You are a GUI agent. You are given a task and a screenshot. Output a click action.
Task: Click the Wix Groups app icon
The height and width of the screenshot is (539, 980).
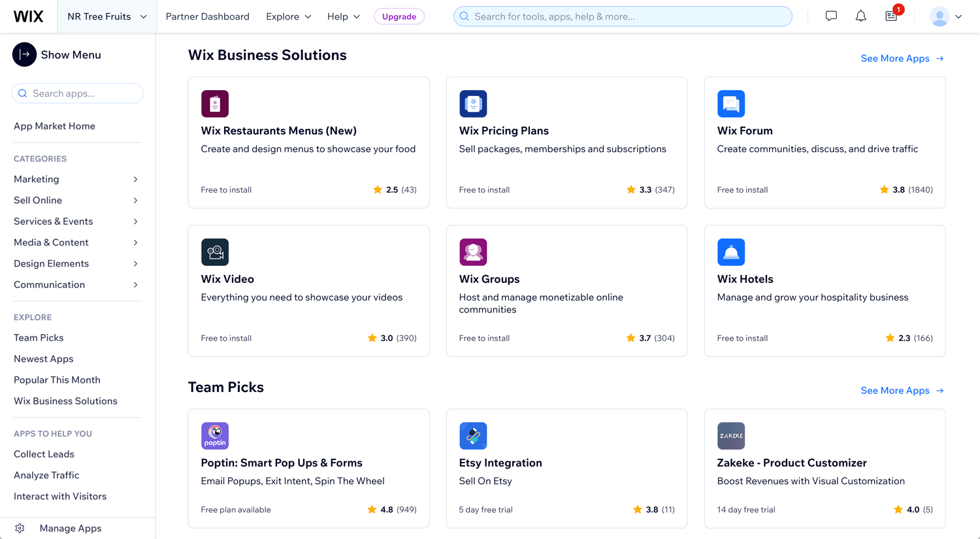[x=473, y=252]
